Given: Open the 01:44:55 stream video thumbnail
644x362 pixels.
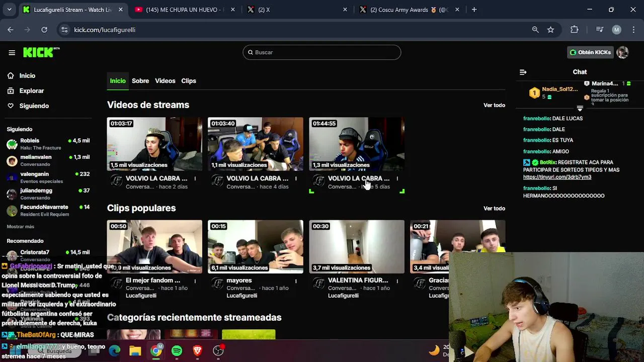Looking at the screenshot, I should click(357, 144).
